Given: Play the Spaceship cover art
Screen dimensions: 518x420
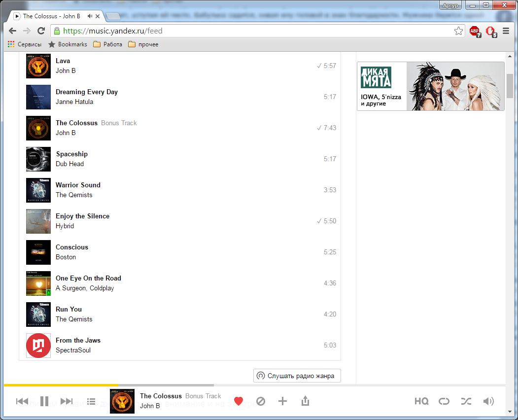Looking at the screenshot, I should click(x=38, y=159).
